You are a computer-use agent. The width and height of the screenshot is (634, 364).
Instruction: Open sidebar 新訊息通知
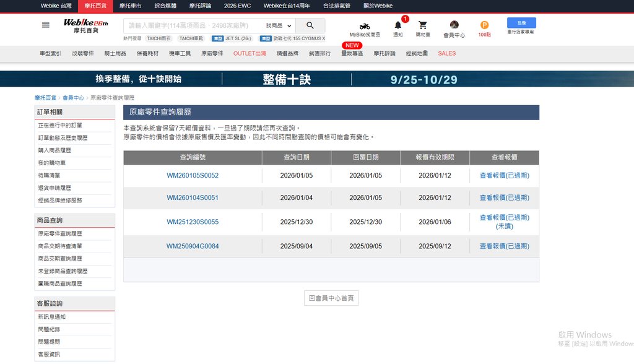pyautogui.click(x=52, y=317)
